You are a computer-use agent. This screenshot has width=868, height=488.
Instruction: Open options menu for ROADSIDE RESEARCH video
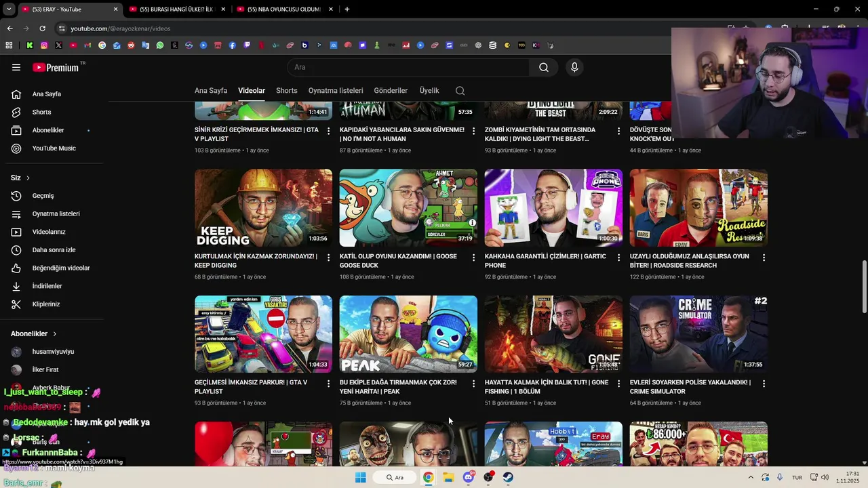764,258
